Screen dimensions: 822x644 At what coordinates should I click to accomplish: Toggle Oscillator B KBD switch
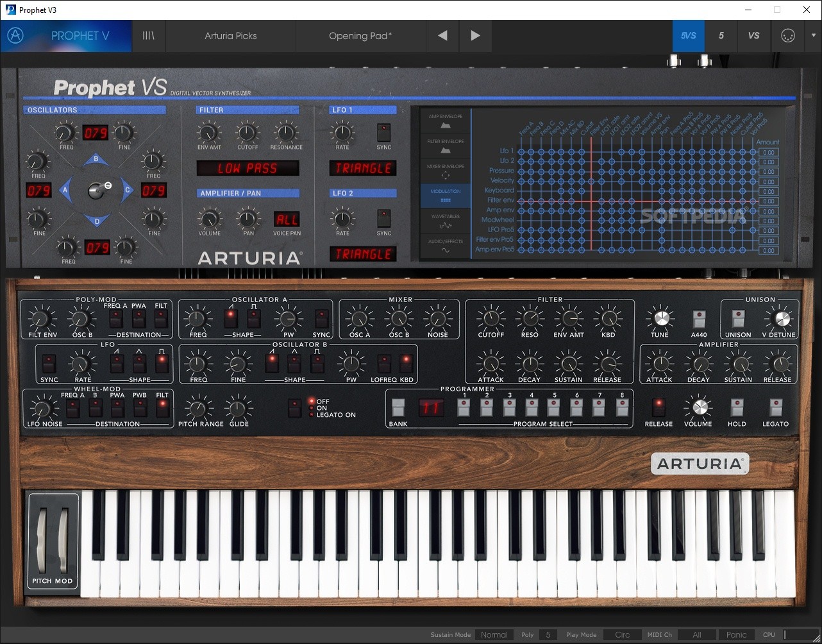[406, 364]
